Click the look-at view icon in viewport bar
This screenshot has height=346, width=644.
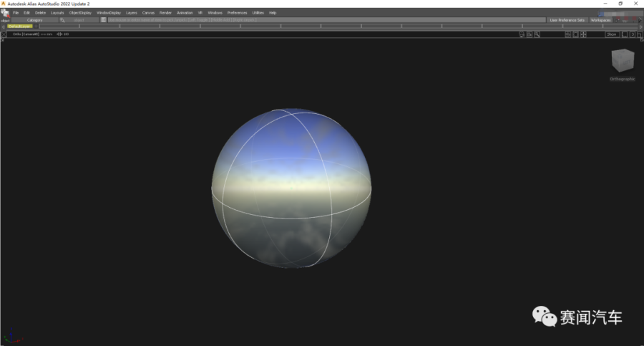[530, 34]
